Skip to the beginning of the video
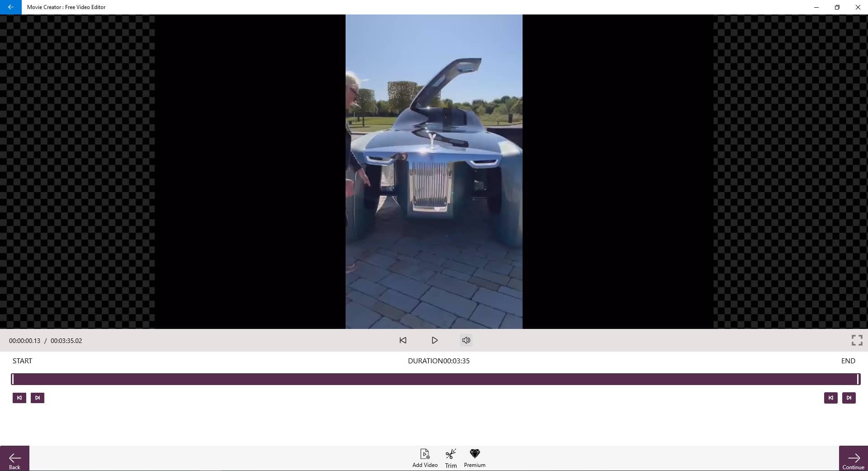868x471 pixels. point(403,340)
